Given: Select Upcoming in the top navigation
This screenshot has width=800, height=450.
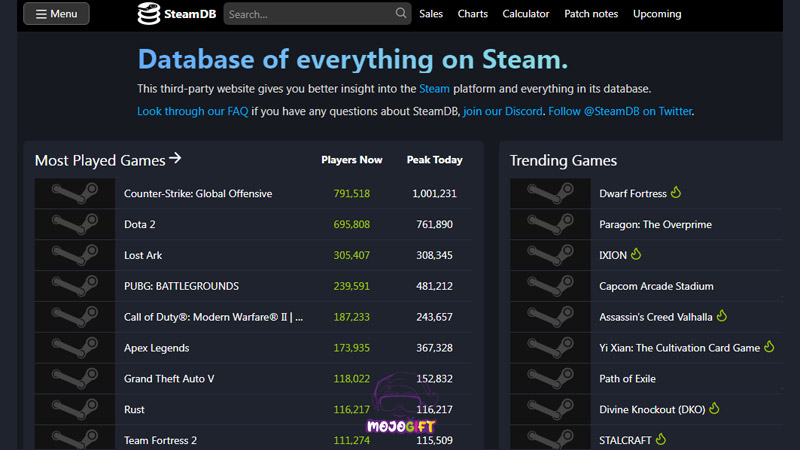Looking at the screenshot, I should coord(657,14).
